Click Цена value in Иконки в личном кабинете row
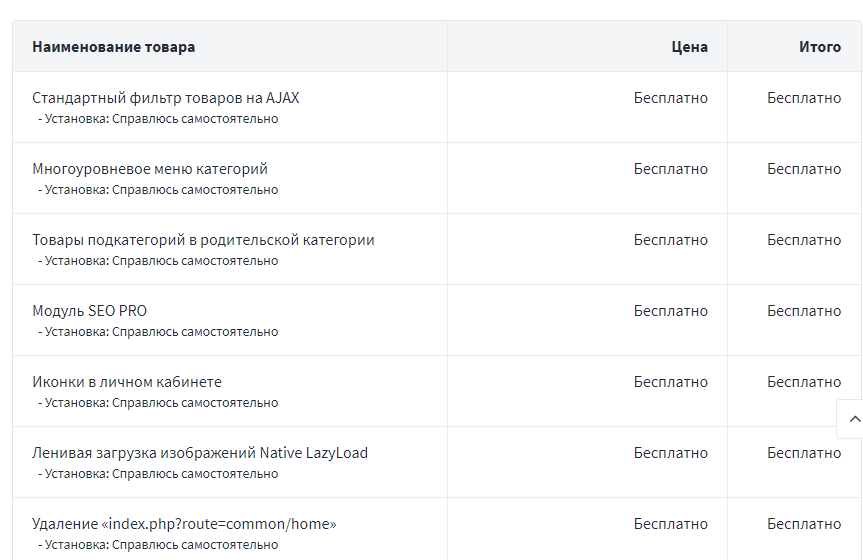Screen dimensions: 863x560 [670, 382]
